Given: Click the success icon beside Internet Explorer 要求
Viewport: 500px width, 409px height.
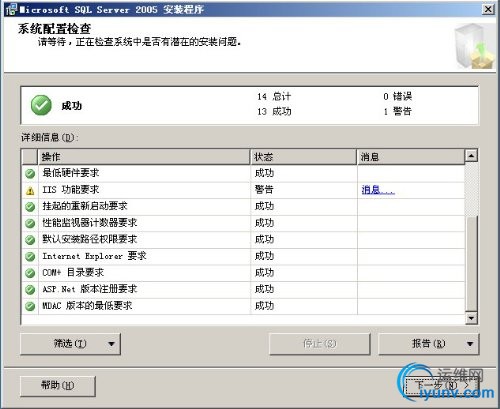Looking at the screenshot, I should (x=30, y=256).
